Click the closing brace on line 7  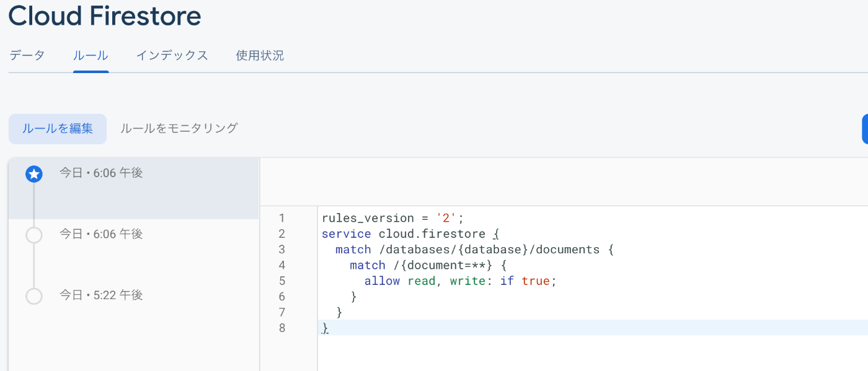click(340, 312)
